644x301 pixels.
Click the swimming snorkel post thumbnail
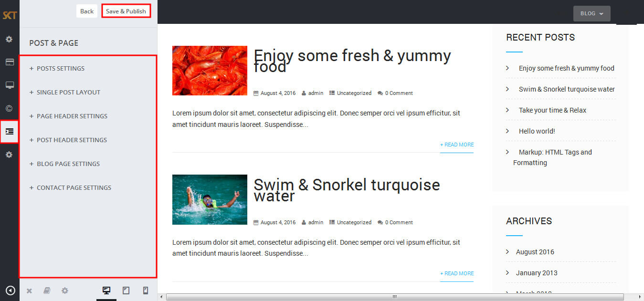[210, 199]
